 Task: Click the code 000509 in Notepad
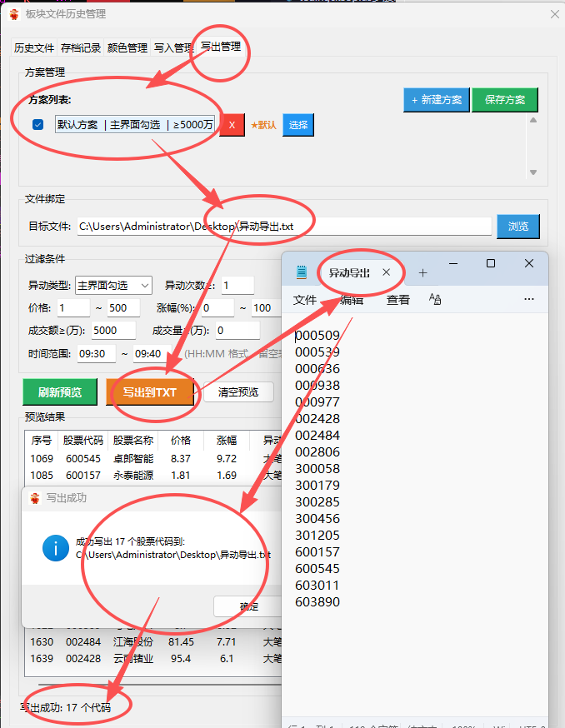click(317, 335)
